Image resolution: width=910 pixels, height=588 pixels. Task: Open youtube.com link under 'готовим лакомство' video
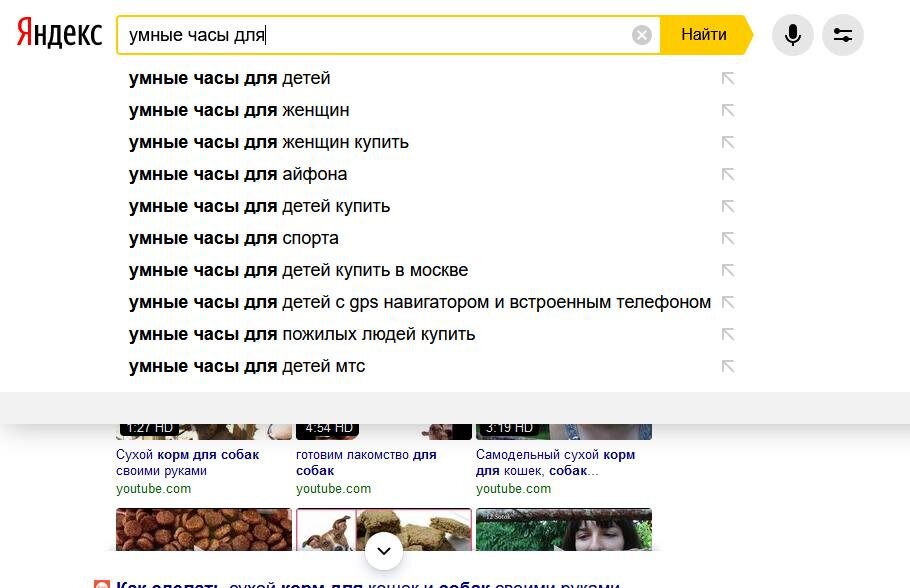pos(334,489)
